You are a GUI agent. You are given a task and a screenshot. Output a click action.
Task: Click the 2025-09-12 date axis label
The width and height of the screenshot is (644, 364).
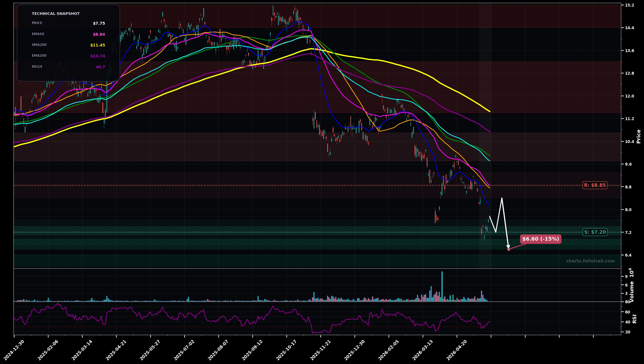pyautogui.click(x=252, y=350)
